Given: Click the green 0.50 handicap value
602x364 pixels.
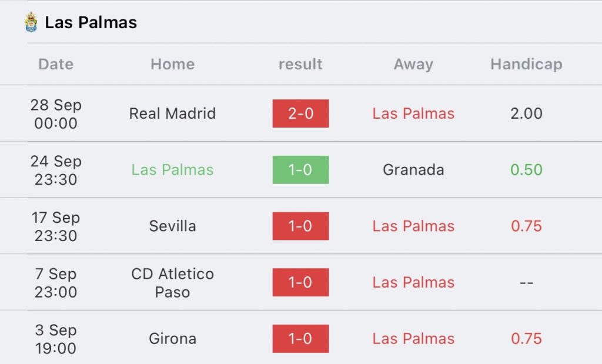Looking at the screenshot, I should coord(526,170).
